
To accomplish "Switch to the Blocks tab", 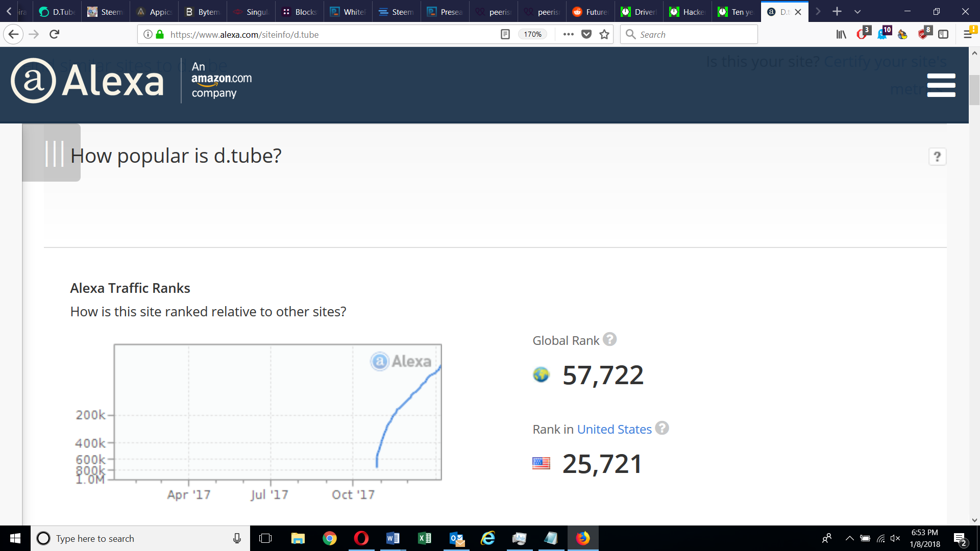I will [300, 11].
